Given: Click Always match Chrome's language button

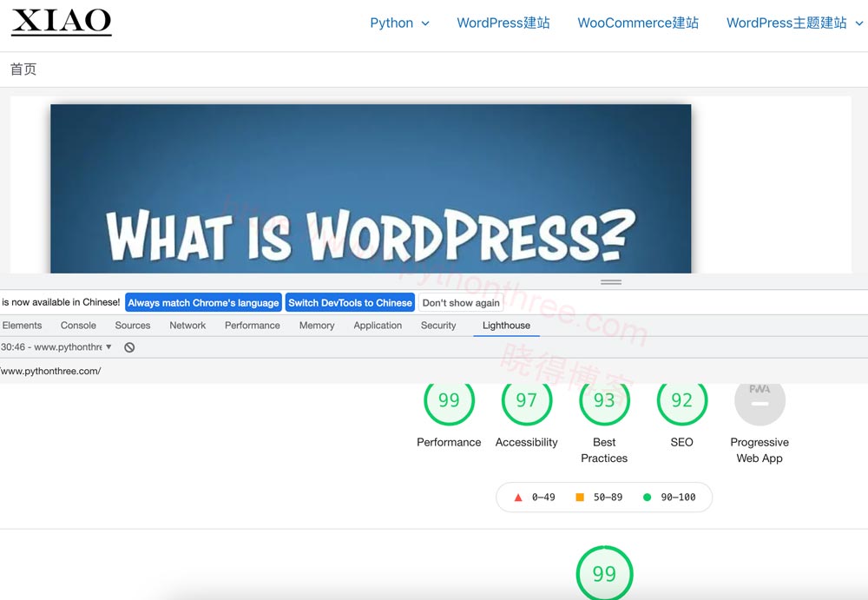Looking at the screenshot, I should click(203, 303).
